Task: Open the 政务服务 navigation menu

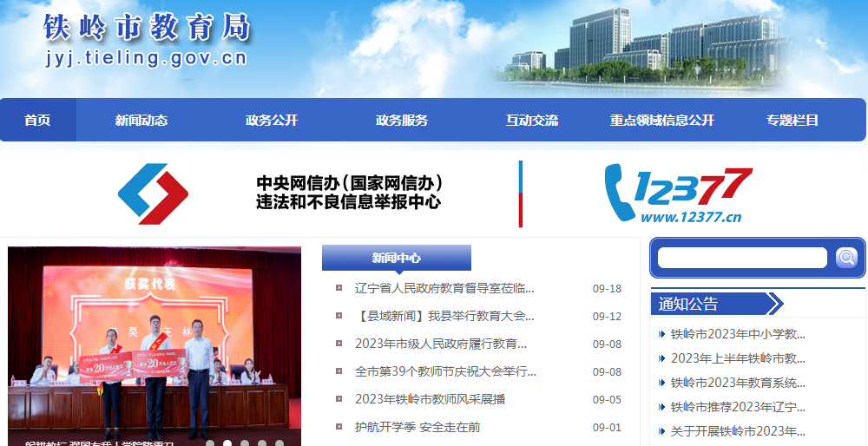Action: pyautogui.click(x=402, y=120)
